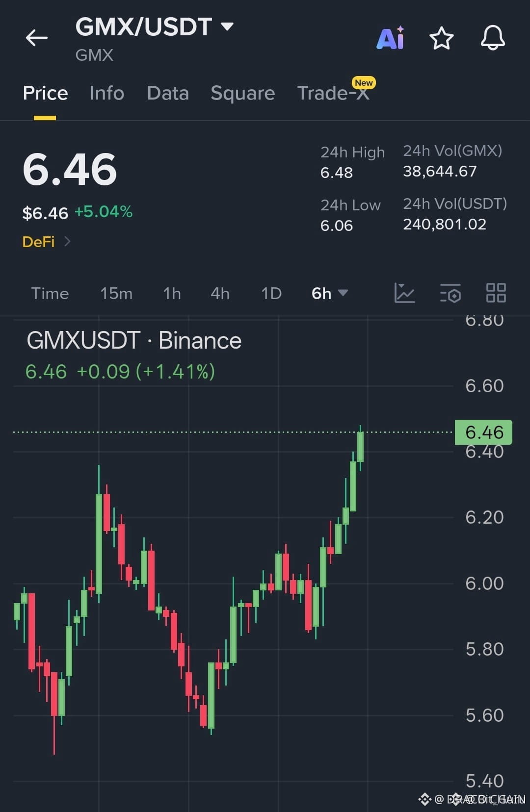This screenshot has height=812, width=530.
Task: Open chart indicators line-graph icon
Action: [404, 293]
